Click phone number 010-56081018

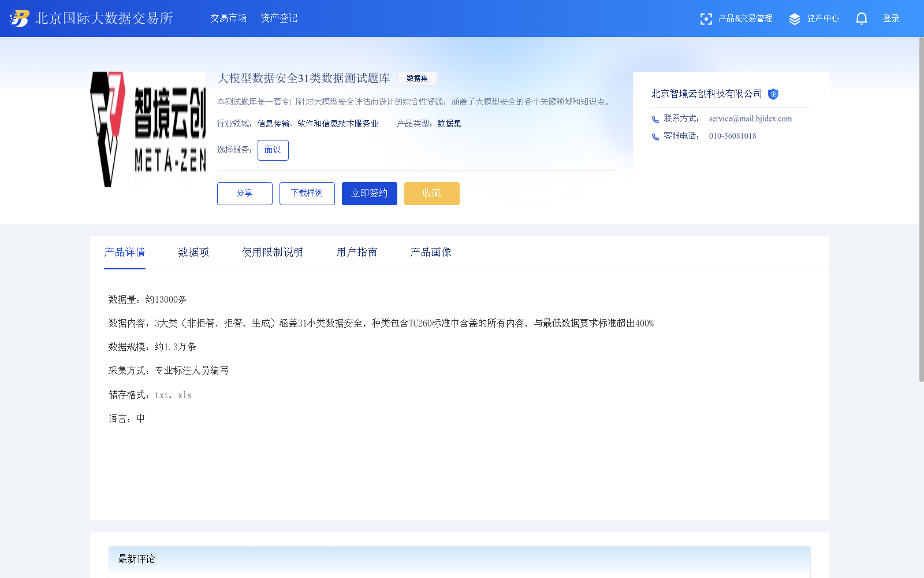pos(732,136)
